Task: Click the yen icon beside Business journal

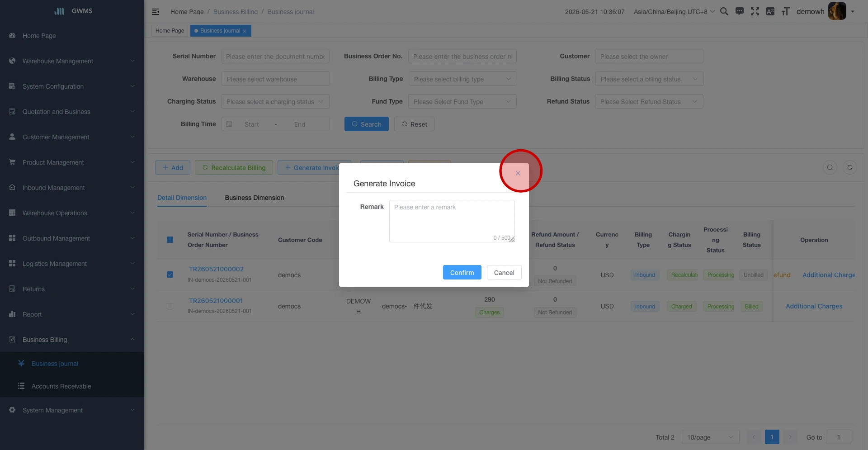Action: (x=21, y=363)
